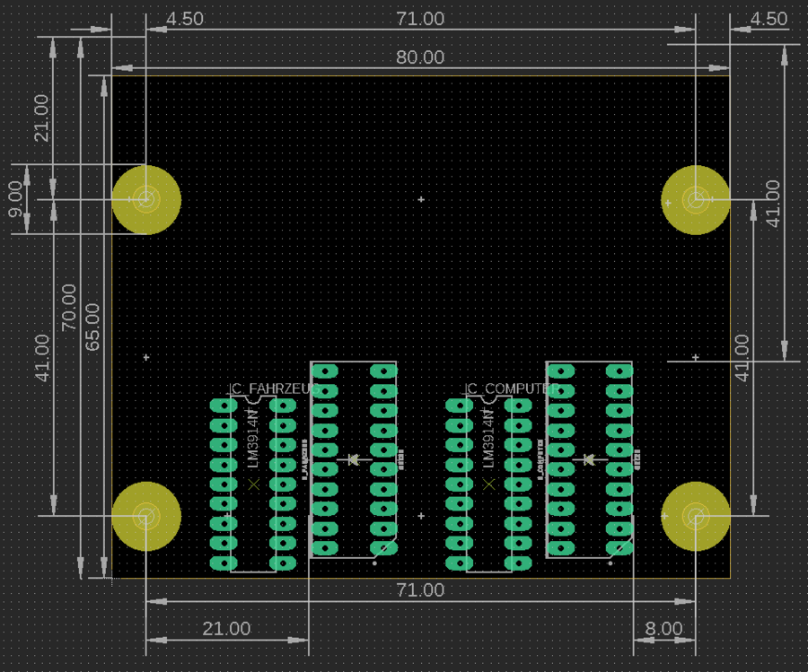Viewport: 808px width, 672px height.
Task: Click the LM3914N value text on IC_COMPUTER
Action: point(488,437)
